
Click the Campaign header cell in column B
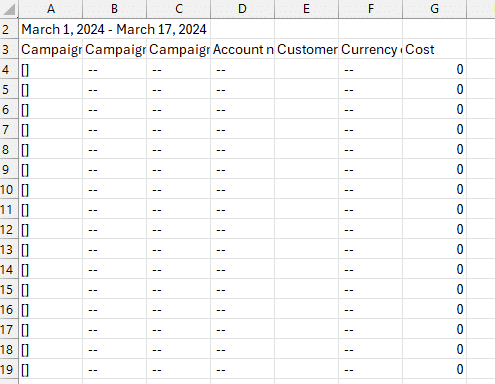114,49
